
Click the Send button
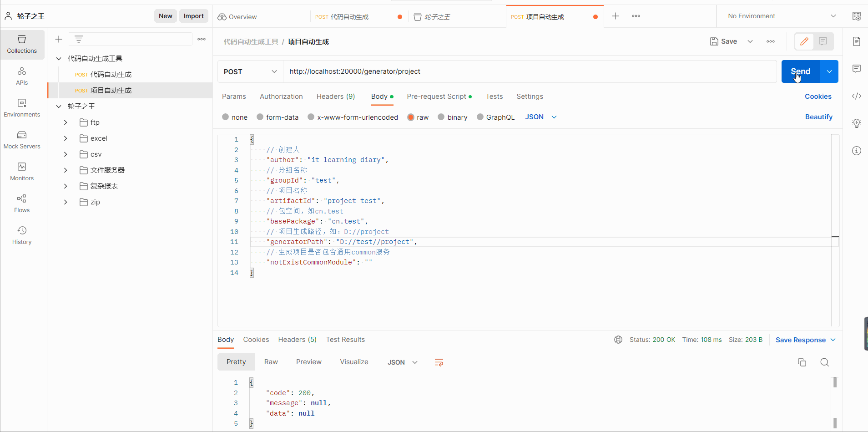(x=801, y=71)
